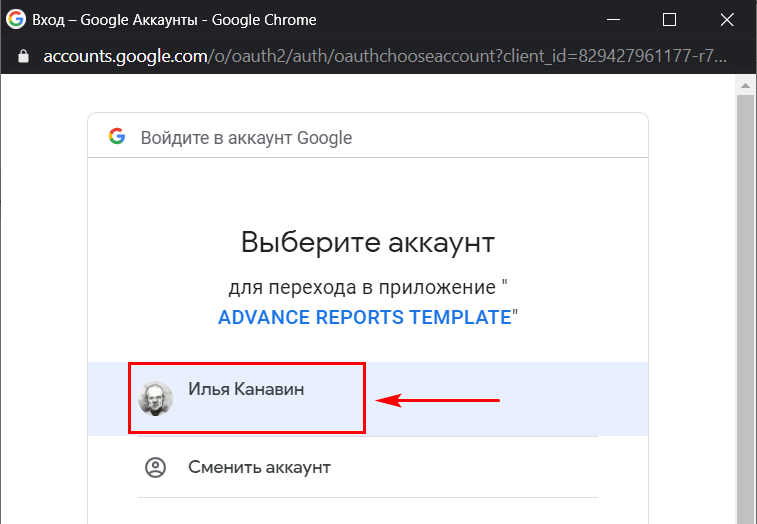
Task: Open the ADVANCE REPORTS TEMPLATE app link
Action: [x=364, y=317]
